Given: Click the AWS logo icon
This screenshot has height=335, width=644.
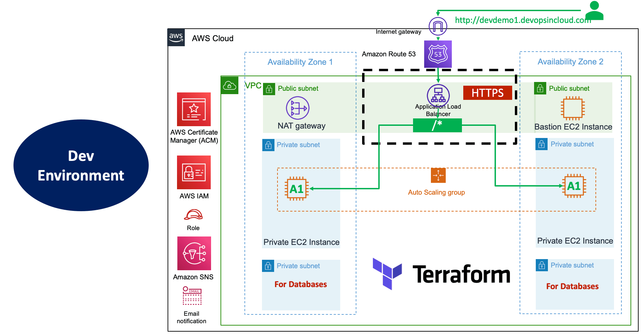Looking at the screenshot, I should pyautogui.click(x=176, y=37).
